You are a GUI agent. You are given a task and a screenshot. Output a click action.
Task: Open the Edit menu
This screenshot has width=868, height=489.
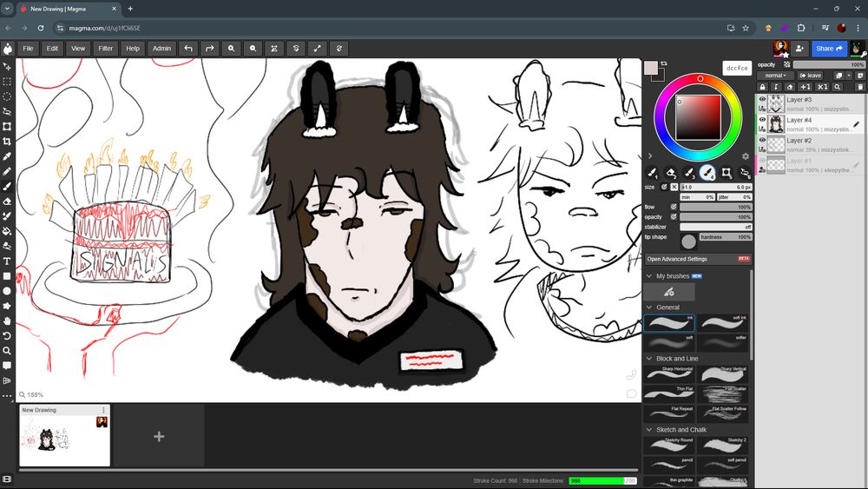[52, 49]
